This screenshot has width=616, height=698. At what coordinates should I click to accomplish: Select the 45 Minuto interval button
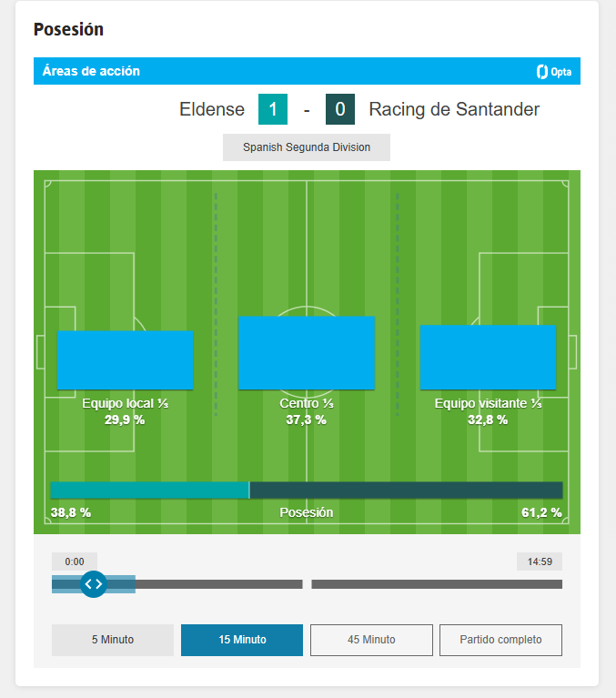click(x=371, y=640)
